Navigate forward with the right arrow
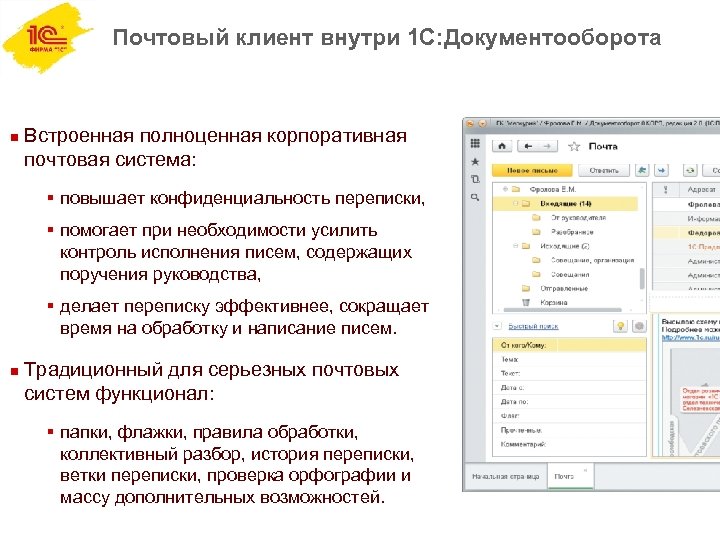This screenshot has width=720, height=540. point(547,146)
